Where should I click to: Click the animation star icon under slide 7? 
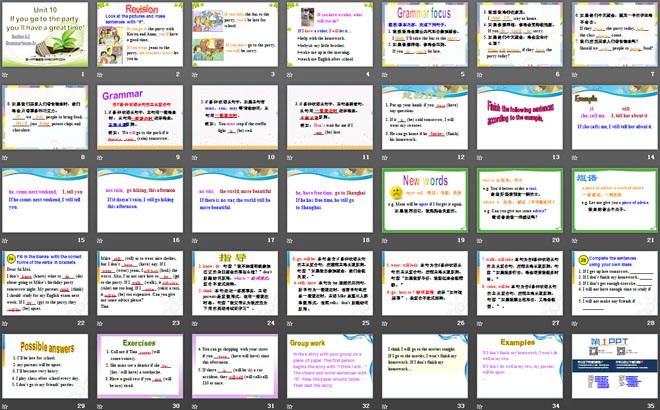(575, 75)
